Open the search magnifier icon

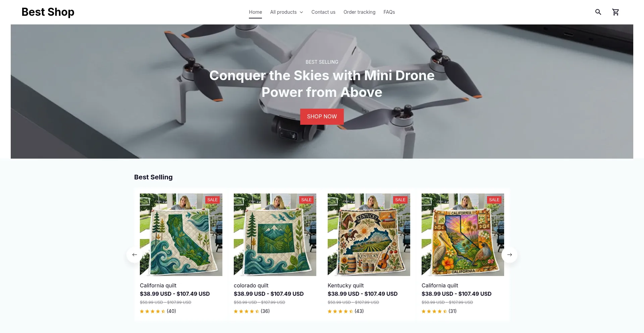598,12
